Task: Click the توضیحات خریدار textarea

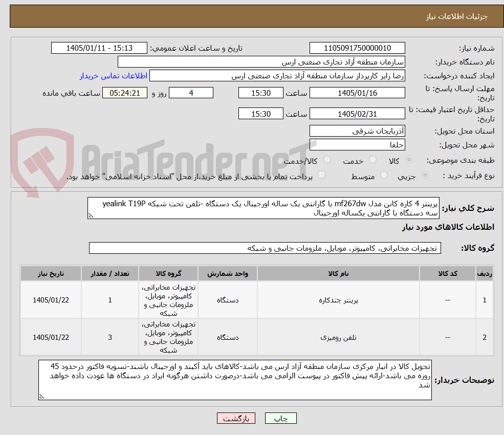Action: (x=235, y=380)
